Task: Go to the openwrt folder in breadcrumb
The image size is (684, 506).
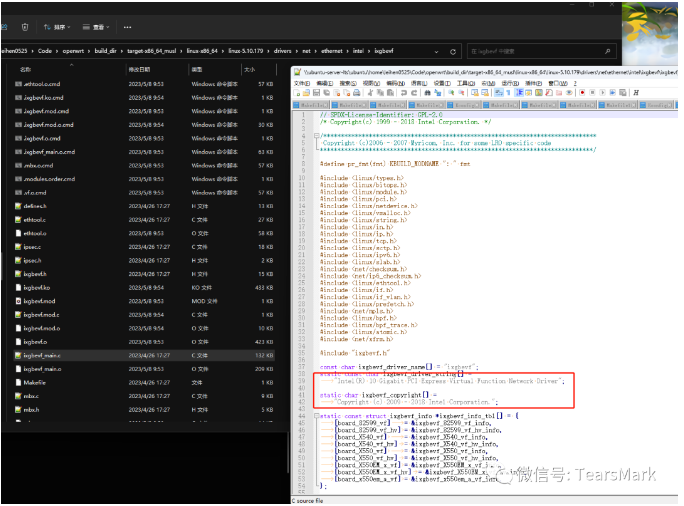Action: 73,51
